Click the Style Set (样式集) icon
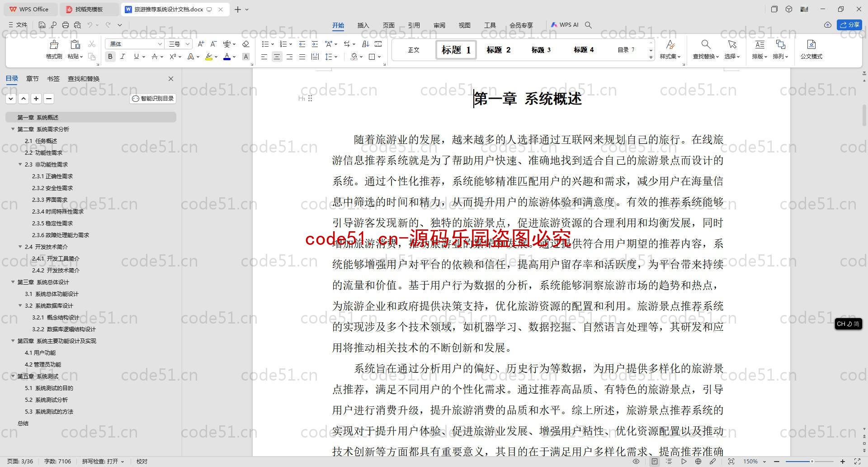The image size is (868, 467). point(670,44)
